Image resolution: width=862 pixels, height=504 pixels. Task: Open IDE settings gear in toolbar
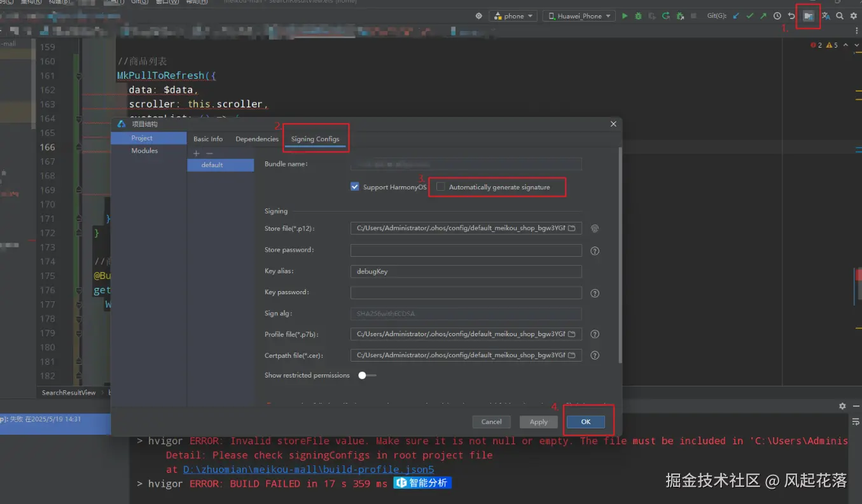click(x=854, y=16)
